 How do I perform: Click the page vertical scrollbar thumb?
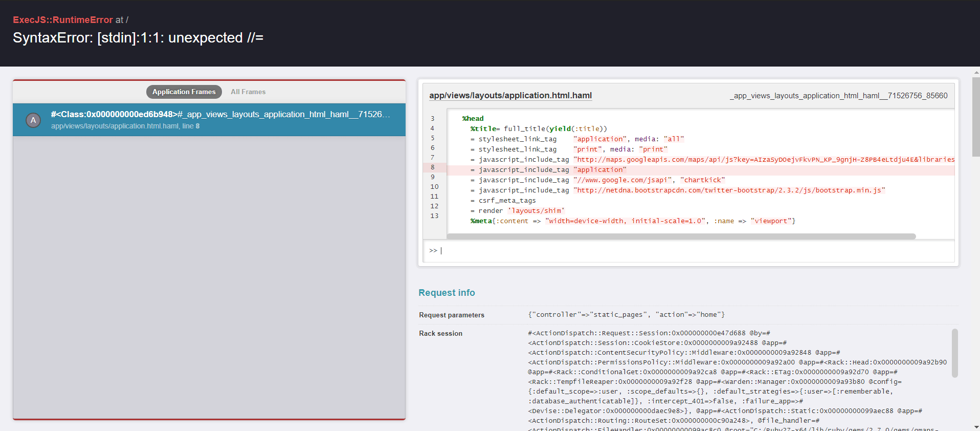(976, 117)
